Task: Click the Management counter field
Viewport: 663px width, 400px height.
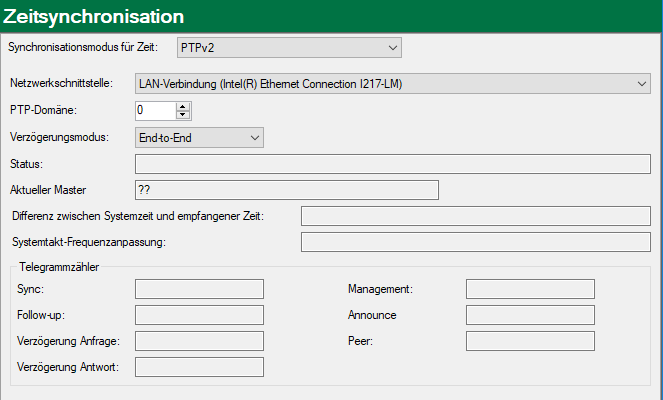Action: 530,289
